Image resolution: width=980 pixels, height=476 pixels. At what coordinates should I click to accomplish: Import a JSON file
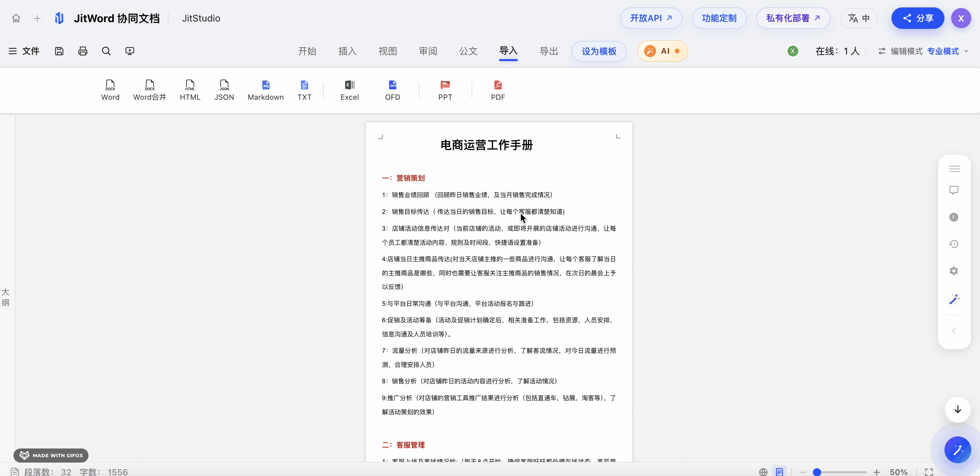(224, 90)
